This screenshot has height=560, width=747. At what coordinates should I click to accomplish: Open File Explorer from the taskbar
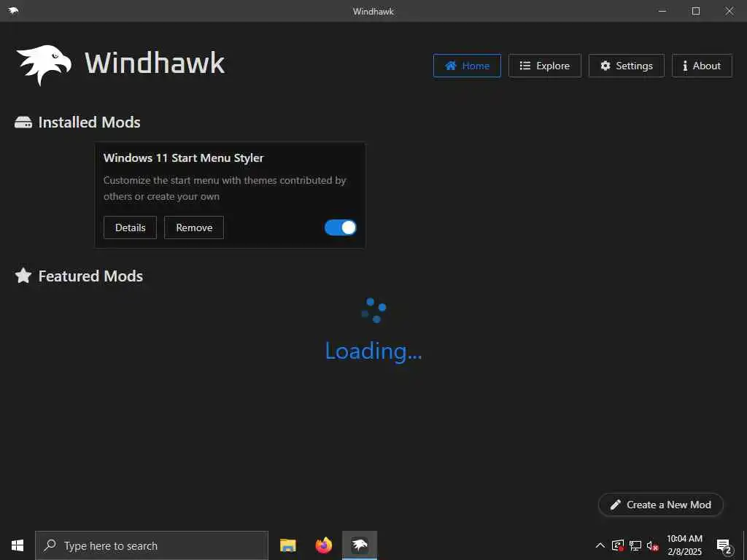coord(287,545)
